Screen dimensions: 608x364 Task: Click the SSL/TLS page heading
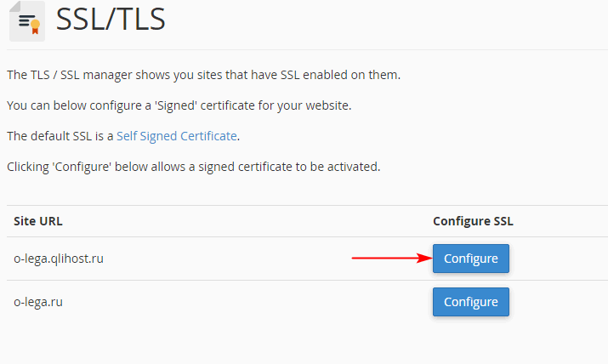[x=111, y=19]
